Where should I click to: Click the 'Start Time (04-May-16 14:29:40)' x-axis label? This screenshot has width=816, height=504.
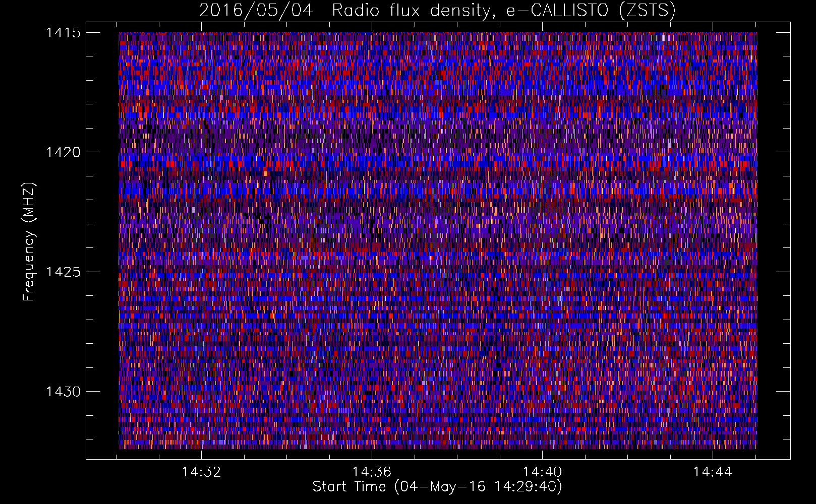click(x=437, y=487)
